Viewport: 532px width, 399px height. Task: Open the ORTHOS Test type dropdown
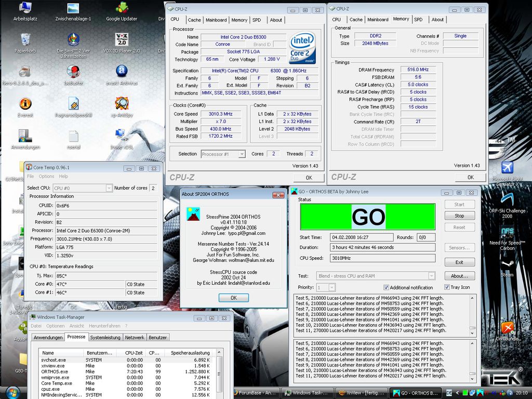[432, 276]
